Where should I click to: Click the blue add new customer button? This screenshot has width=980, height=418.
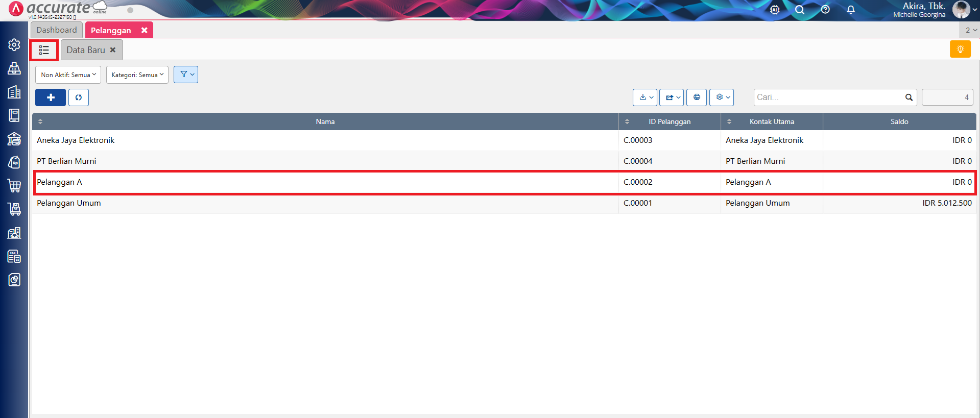pos(51,97)
